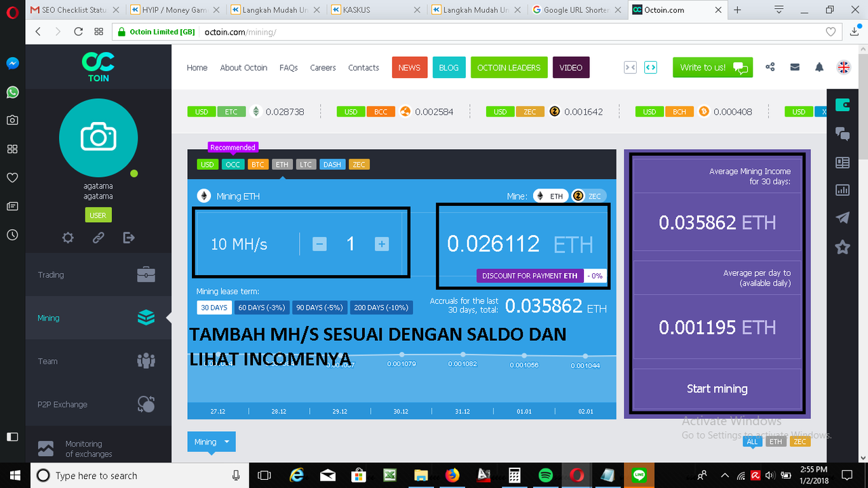Select the LTC currency tab
Viewport: 868px width, 488px height.
306,165
